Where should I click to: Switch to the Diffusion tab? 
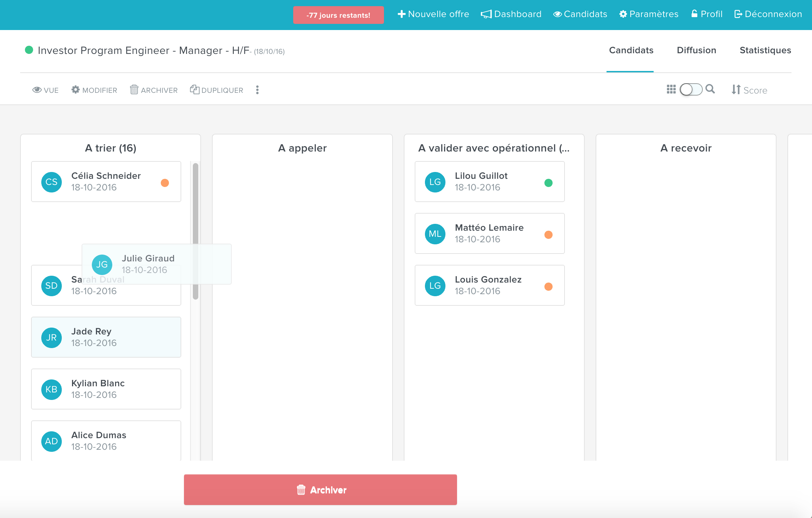click(x=696, y=51)
